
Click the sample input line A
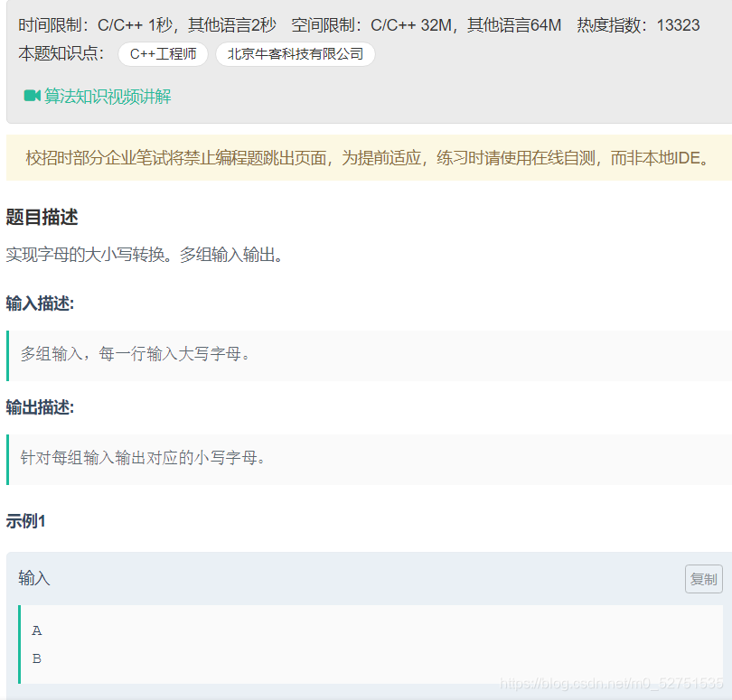coord(37,631)
